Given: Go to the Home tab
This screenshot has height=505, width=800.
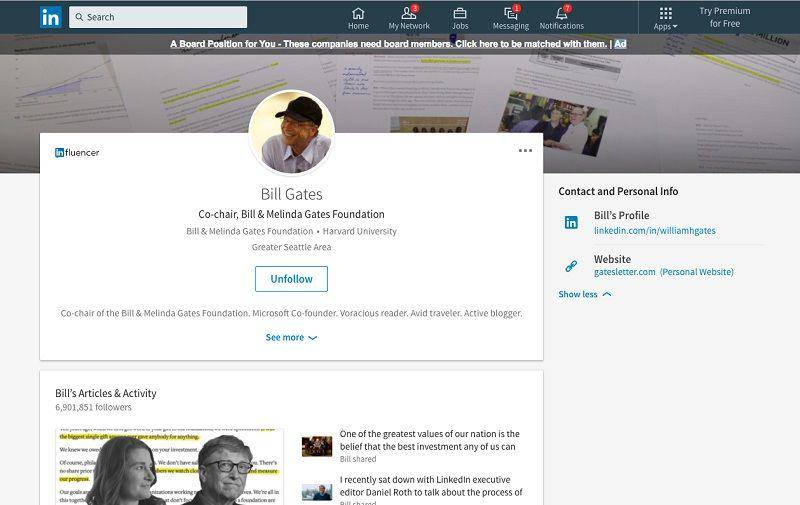Looking at the screenshot, I should coord(358,18).
